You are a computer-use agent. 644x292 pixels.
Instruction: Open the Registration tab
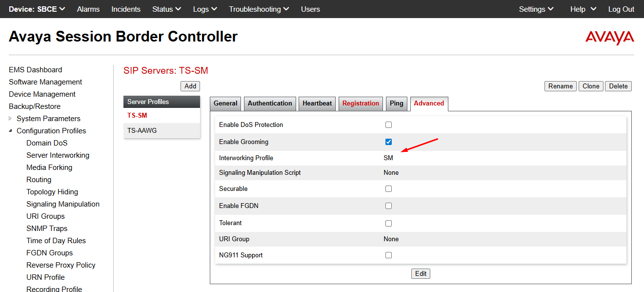pyautogui.click(x=361, y=104)
